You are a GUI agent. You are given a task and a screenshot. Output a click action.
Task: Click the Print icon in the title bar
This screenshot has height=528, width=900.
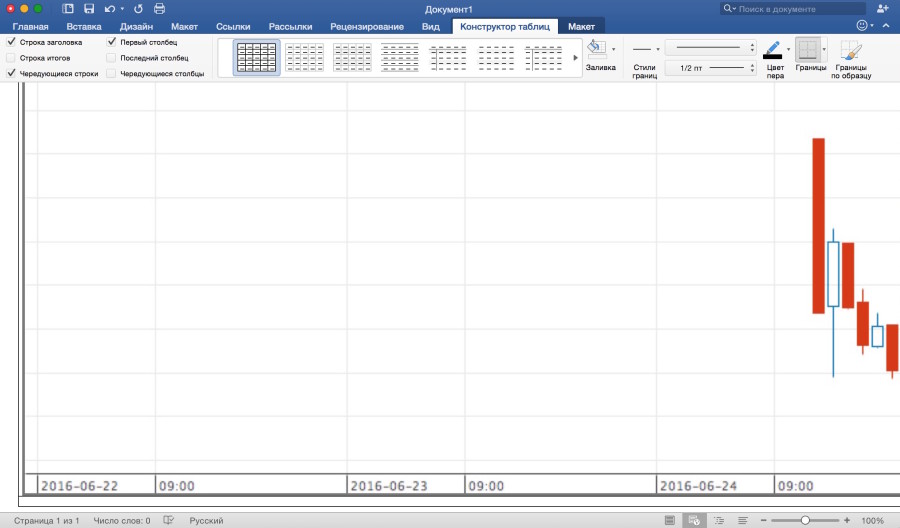tap(159, 9)
